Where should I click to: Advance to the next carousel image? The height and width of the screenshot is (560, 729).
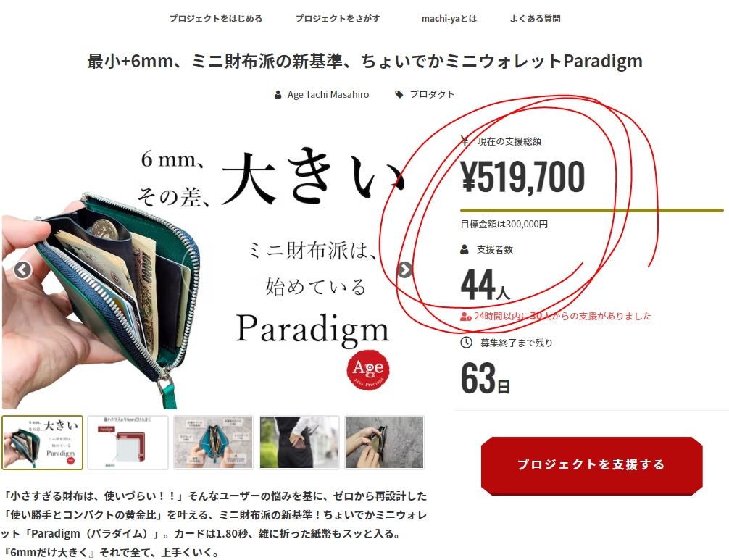[x=404, y=269]
